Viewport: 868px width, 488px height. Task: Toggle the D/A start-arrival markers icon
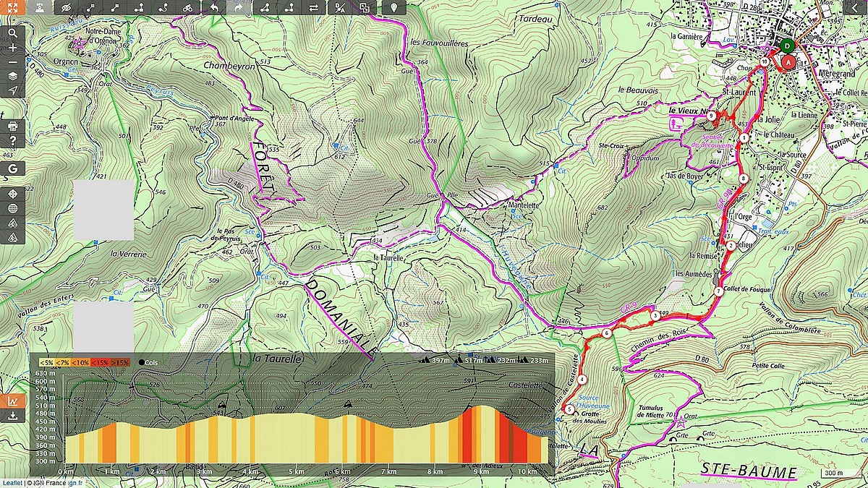(x=339, y=8)
